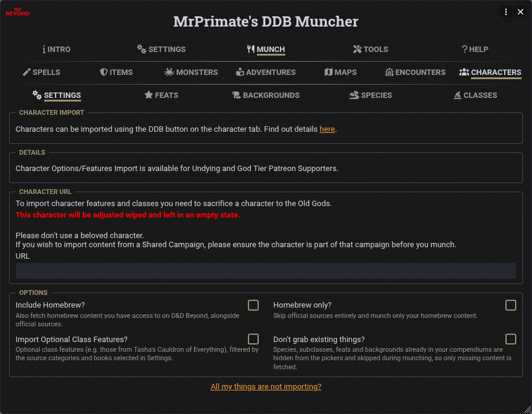Click the info icon beside Intro
The height and width of the screenshot is (414, 532).
(x=44, y=49)
